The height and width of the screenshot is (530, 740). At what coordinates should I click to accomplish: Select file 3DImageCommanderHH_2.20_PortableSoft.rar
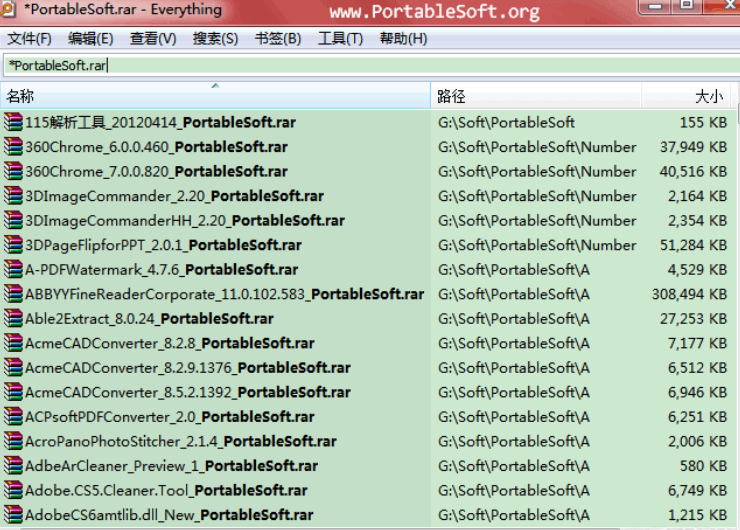(185, 220)
